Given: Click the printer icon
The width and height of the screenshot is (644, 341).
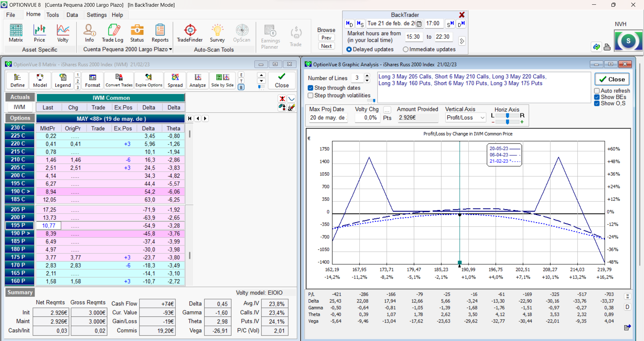Looking at the screenshot, I should [607, 47].
